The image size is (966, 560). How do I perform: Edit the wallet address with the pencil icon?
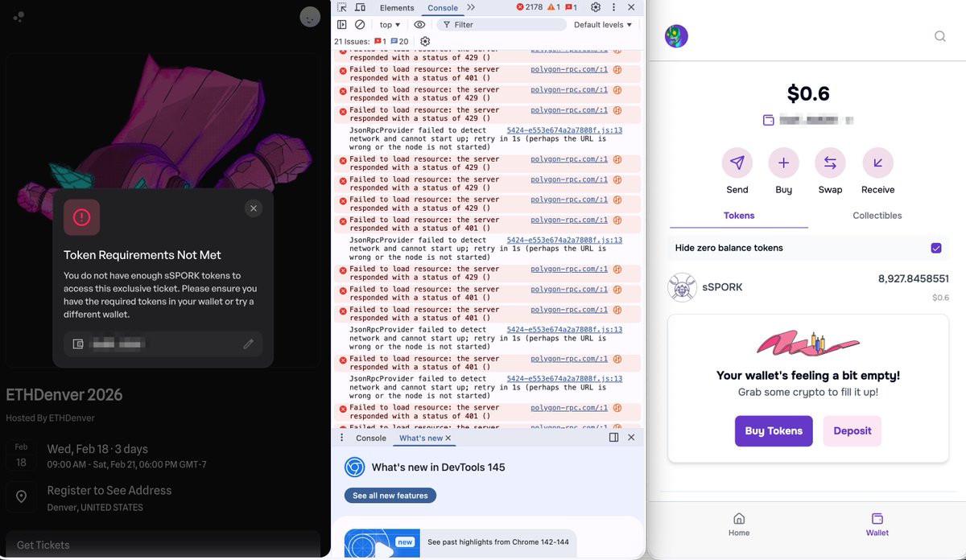249,344
